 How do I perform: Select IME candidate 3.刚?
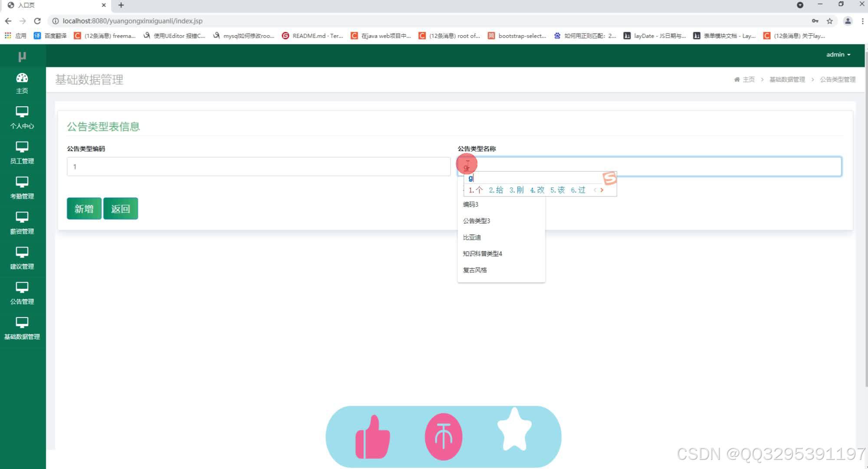click(x=516, y=190)
